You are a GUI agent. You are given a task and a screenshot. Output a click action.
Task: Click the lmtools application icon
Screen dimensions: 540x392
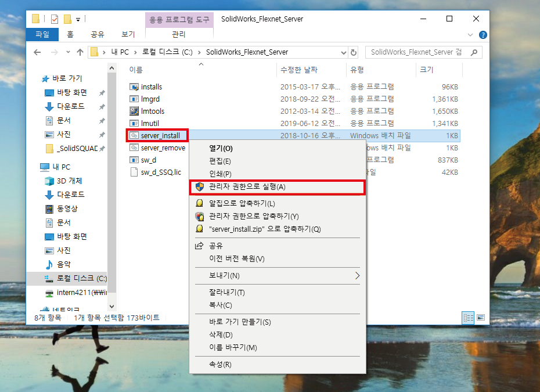click(x=134, y=112)
